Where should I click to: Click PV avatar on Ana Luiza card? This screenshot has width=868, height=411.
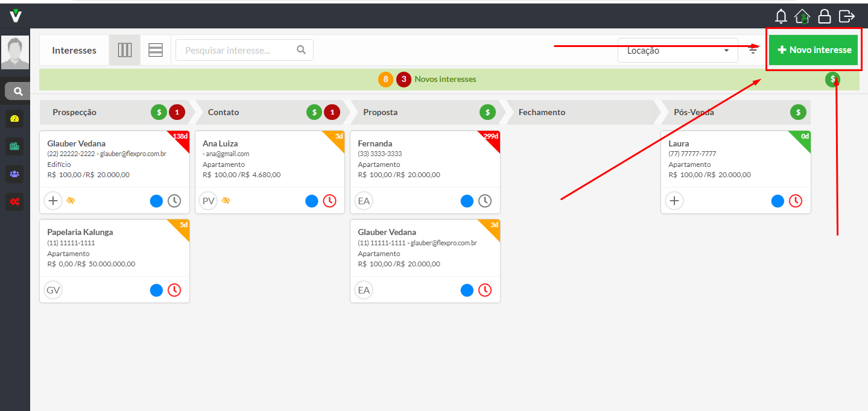point(209,201)
